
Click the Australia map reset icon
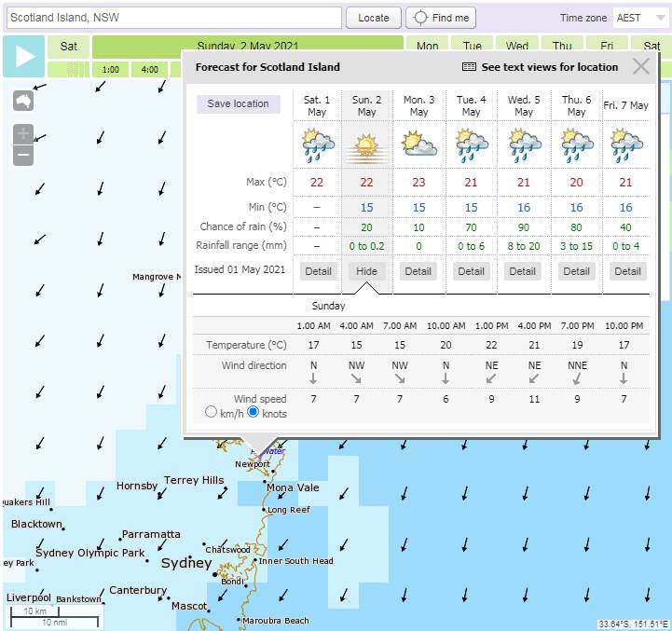point(23,102)
